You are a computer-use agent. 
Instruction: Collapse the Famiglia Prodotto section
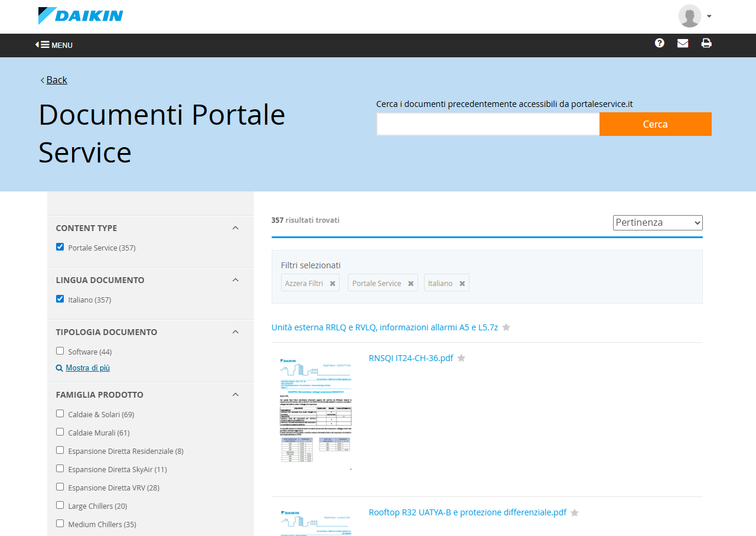click(x=235, y=395)
